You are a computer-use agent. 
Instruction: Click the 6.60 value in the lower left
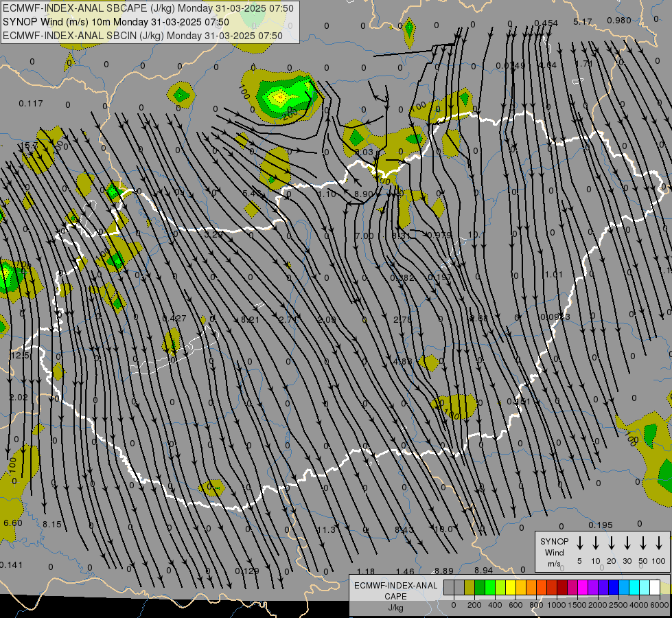tap(13, 523)
